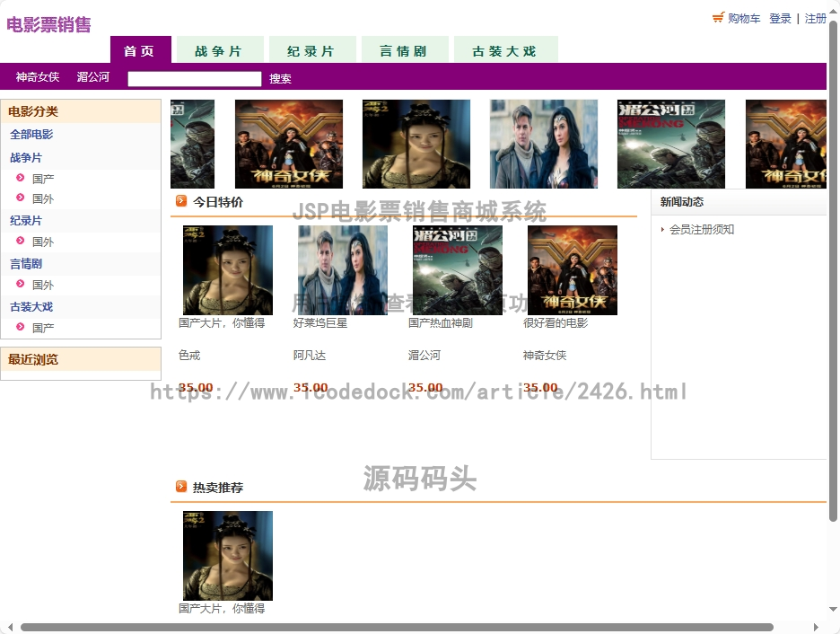This screenshot has height=634, width=840.
Task: Click the horizontal scrollbar thumb
Action: (397, 627)
